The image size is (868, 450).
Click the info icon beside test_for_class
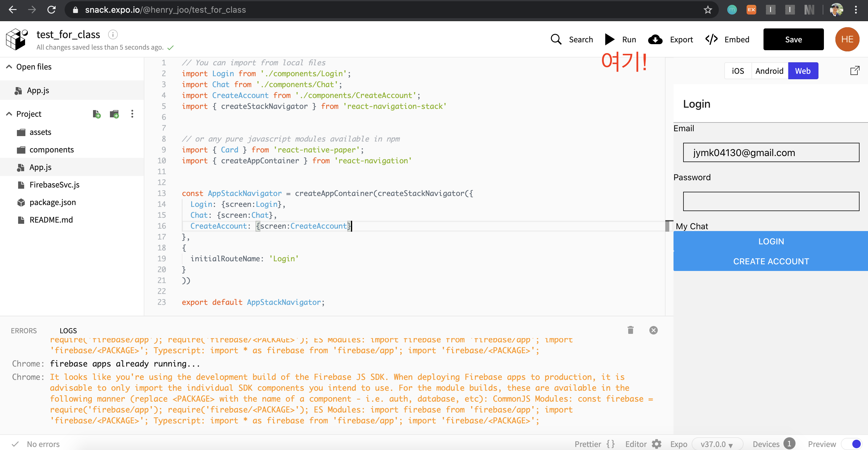click(x=113, y=34)
